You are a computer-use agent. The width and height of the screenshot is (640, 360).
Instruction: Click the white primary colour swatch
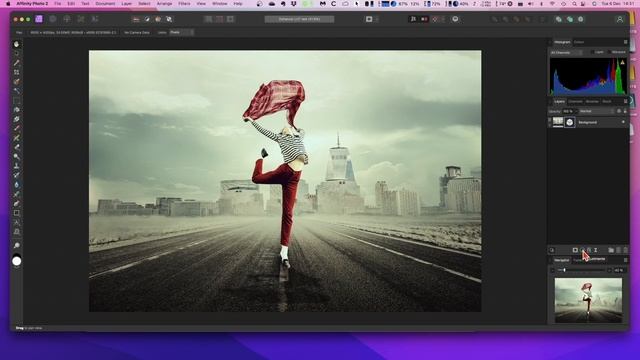[x=17, y=261]
